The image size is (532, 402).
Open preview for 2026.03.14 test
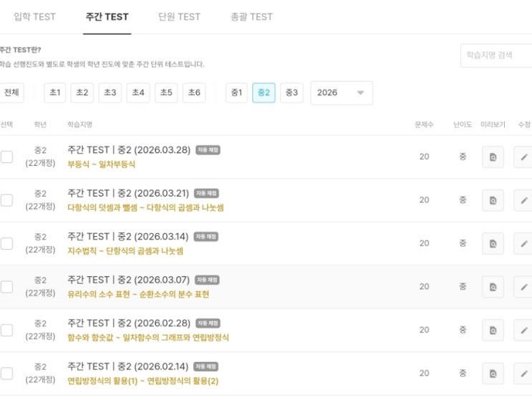[x=493, y=243]
